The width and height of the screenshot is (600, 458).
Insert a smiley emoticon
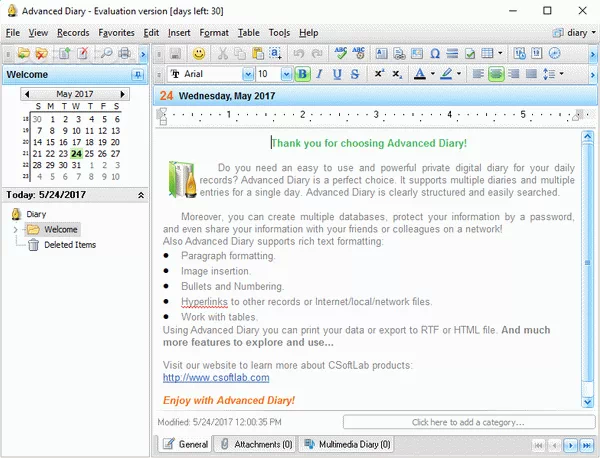pyautogui.click(x=199, y=54)
